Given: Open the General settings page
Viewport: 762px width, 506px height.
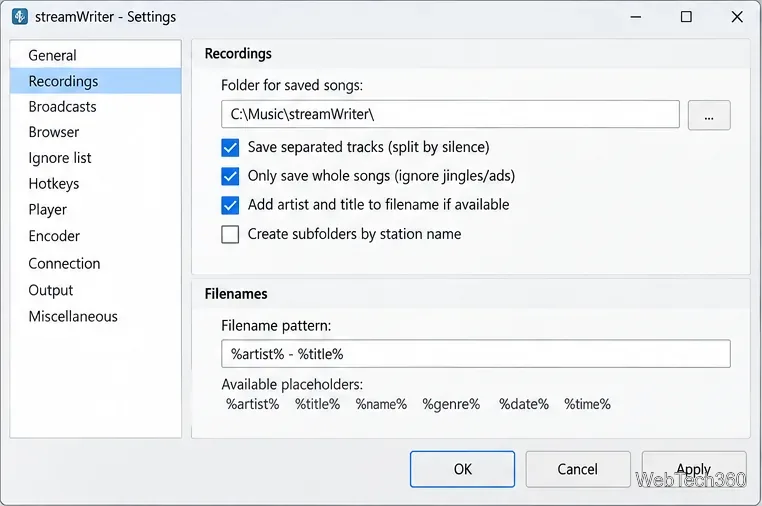Looking at the screenshot, I should pos(95,55).
